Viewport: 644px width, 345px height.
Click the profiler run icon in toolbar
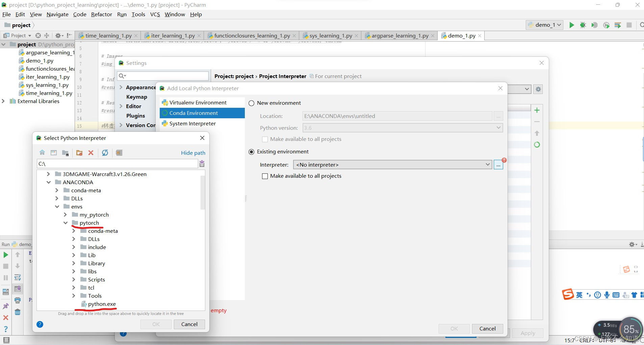(606, 25)
